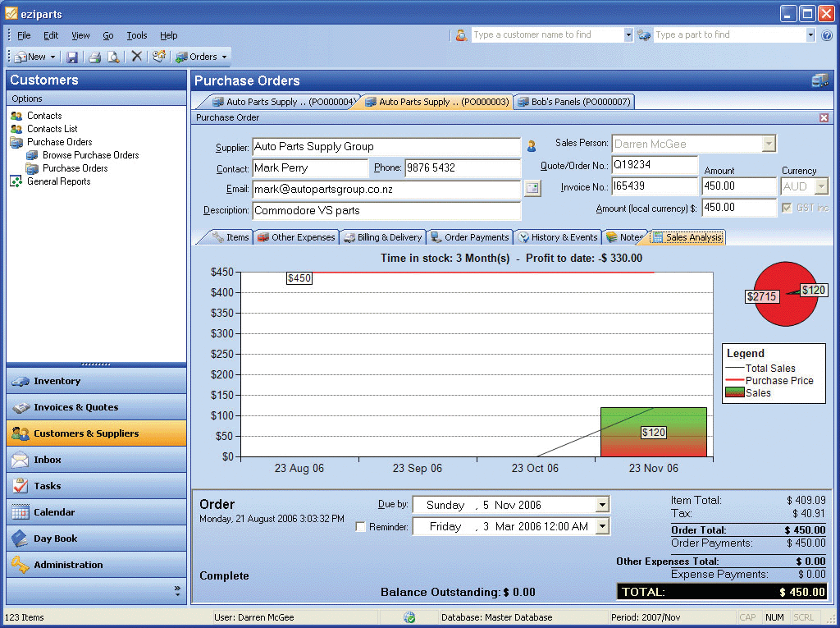Open the Due by date dropdown
Viewport: 840px width, 628px height.
(x=602, y=505)
